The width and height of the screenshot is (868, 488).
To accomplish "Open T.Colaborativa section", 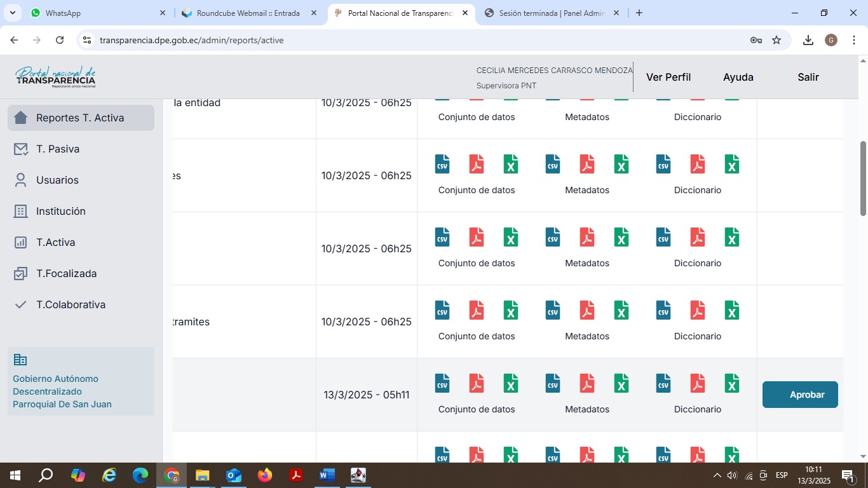I will coord(71,304).
